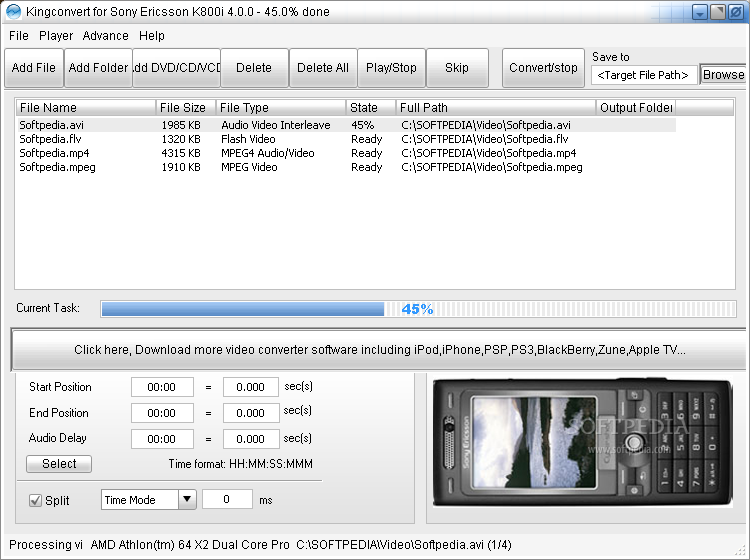Click the Current Task progress bar
This screenshot has height=560, width=750.
point(419,309)
